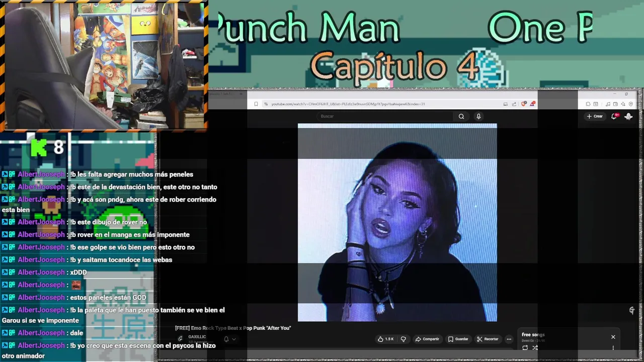Viewport: 644px width, 362px height.
Task: Click emote image in AlbertJooseph's chat message
Action: coord(75,285)
